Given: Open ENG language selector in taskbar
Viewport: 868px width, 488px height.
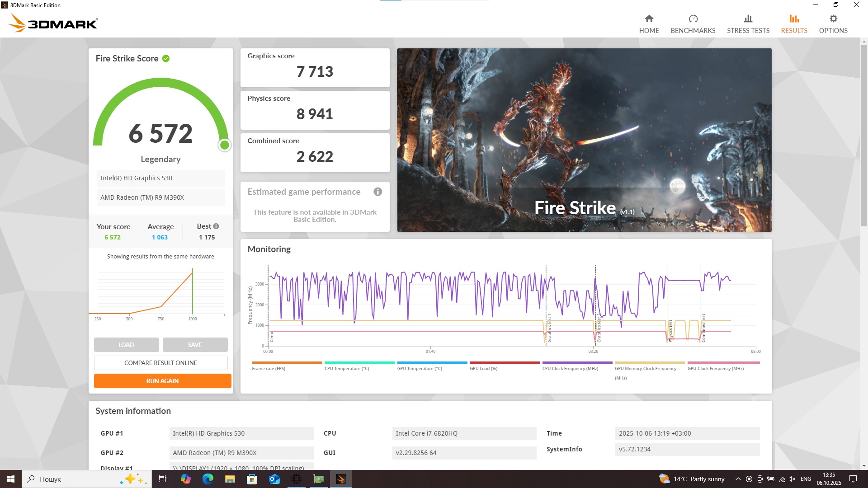Looking at the screenshot, I should pyautogui.click(x=805, y=479).
